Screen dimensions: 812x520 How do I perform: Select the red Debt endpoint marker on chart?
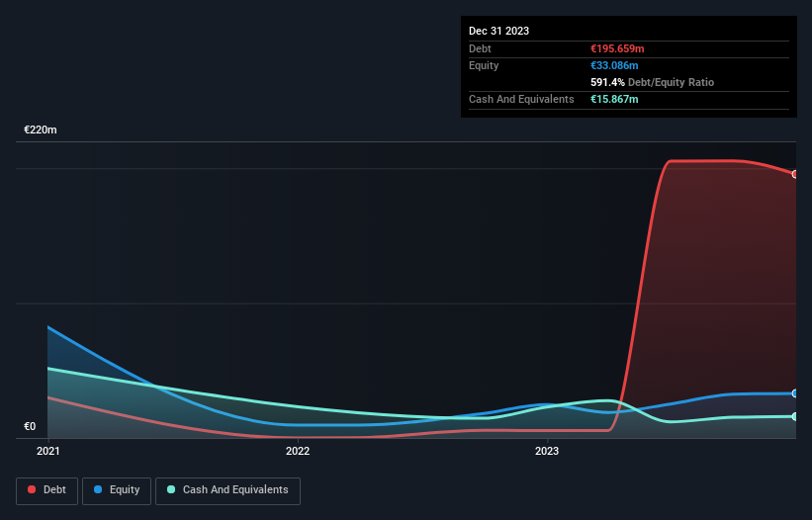pyautogui.click(x=795, y=174)
